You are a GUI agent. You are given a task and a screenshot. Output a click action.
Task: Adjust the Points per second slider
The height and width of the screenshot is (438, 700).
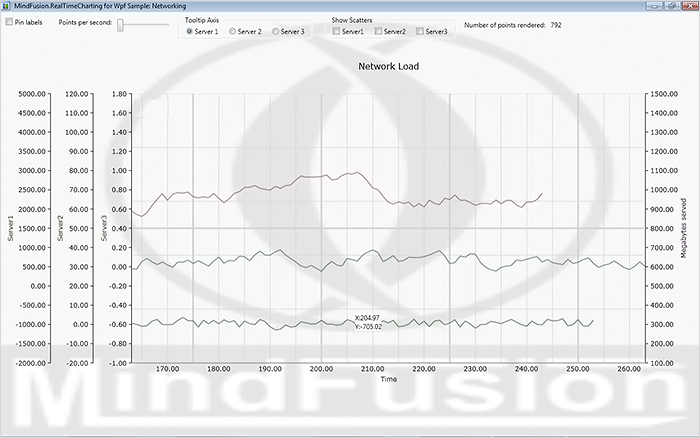pos(121,24)
